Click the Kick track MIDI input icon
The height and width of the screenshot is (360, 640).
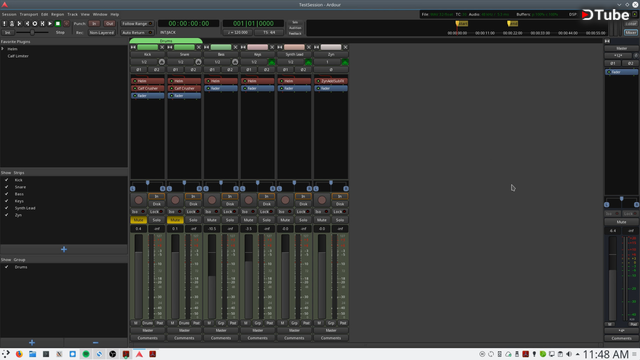(x=162, y=62)
